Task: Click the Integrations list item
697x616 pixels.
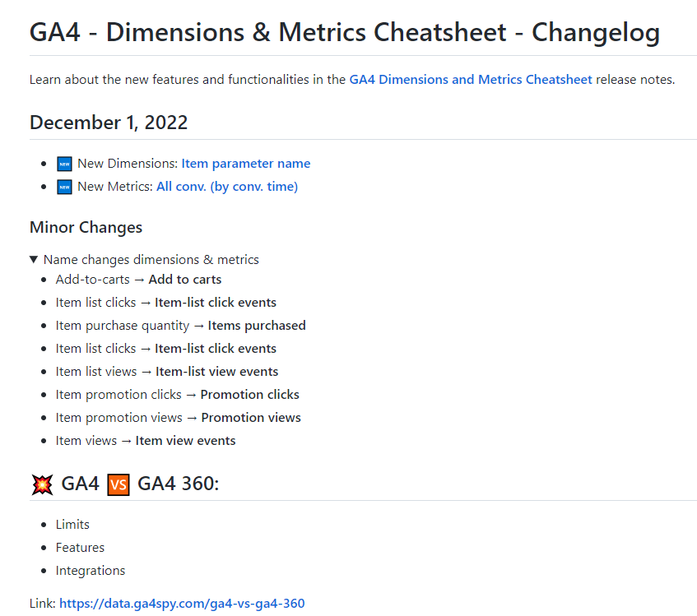Action: (x=91, y=571)
